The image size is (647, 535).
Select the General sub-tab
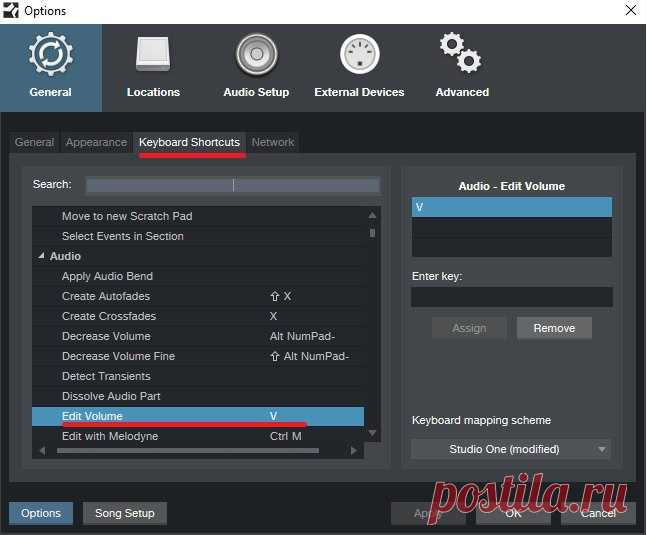pyautogui.click(x=34, y=142)
